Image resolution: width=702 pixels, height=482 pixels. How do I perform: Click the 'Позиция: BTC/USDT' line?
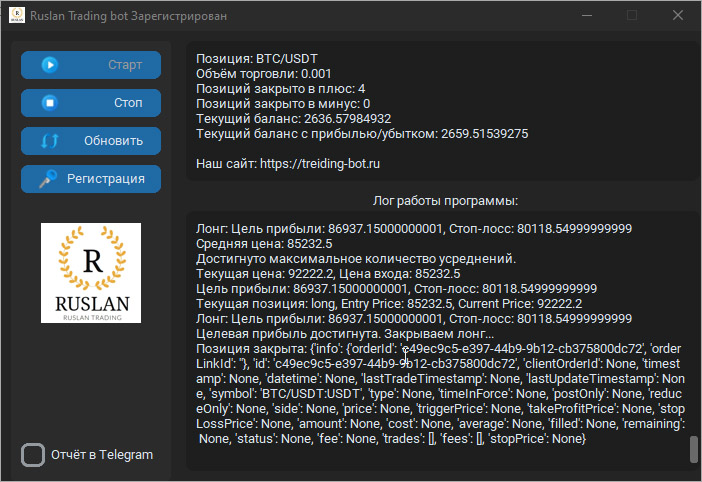[257, 59]
